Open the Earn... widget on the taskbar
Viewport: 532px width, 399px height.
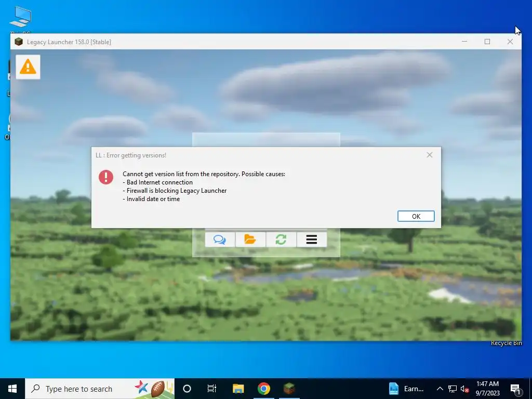click(x=406, y=389)
